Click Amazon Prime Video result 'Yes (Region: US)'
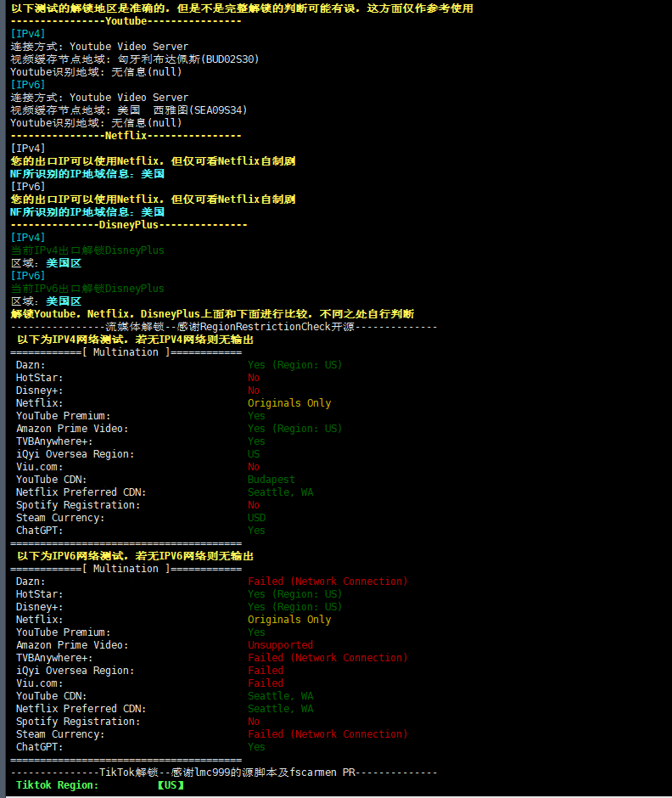672x798 pixels. 294,429
